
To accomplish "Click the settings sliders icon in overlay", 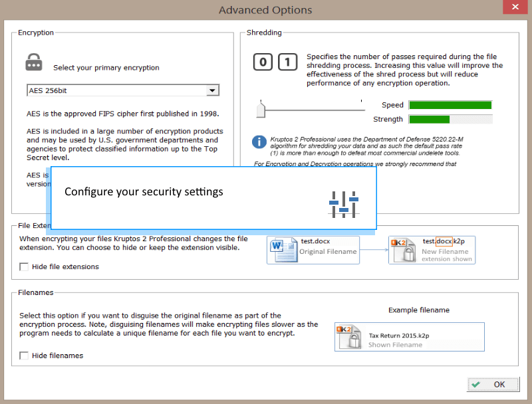I will point(344,205).
